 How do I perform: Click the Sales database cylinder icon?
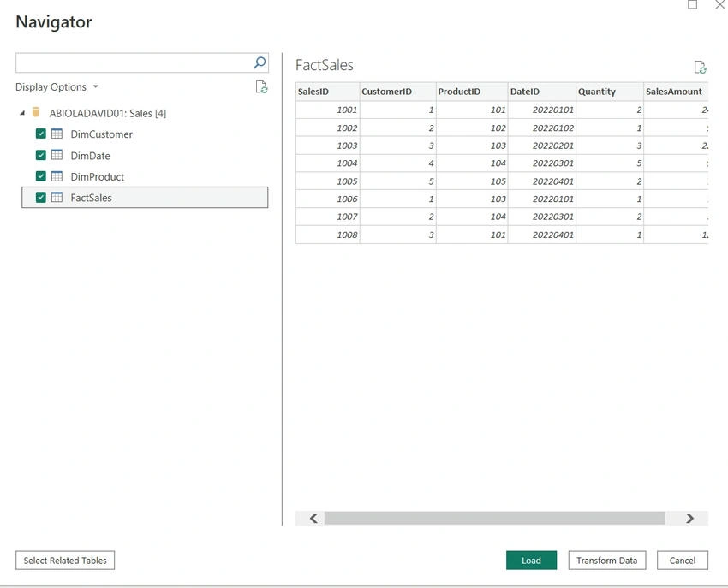tap(36, 112)
